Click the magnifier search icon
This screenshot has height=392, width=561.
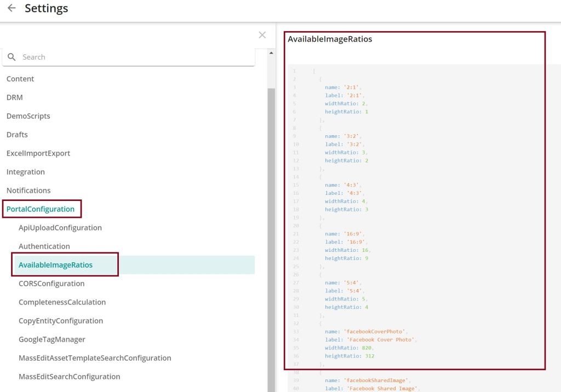[12, 57]
